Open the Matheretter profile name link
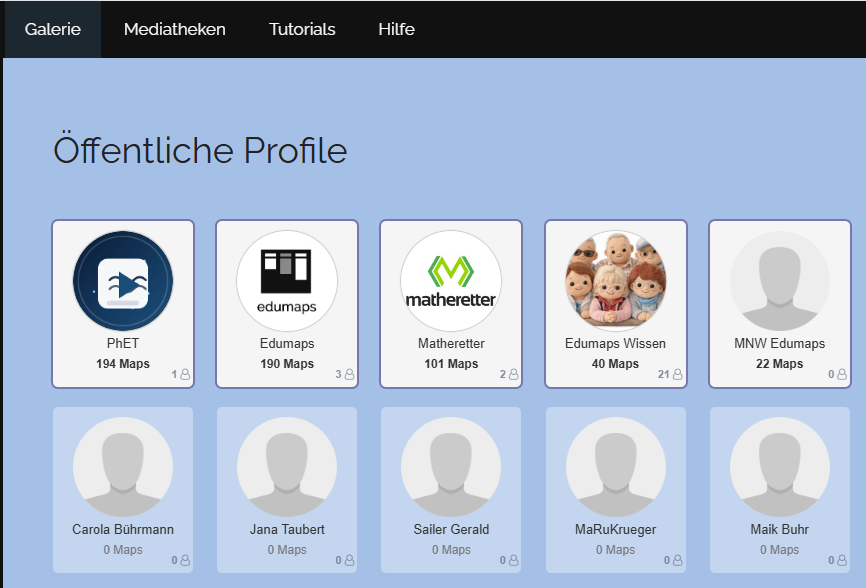 pyautogui.click(x=451, y=344)
